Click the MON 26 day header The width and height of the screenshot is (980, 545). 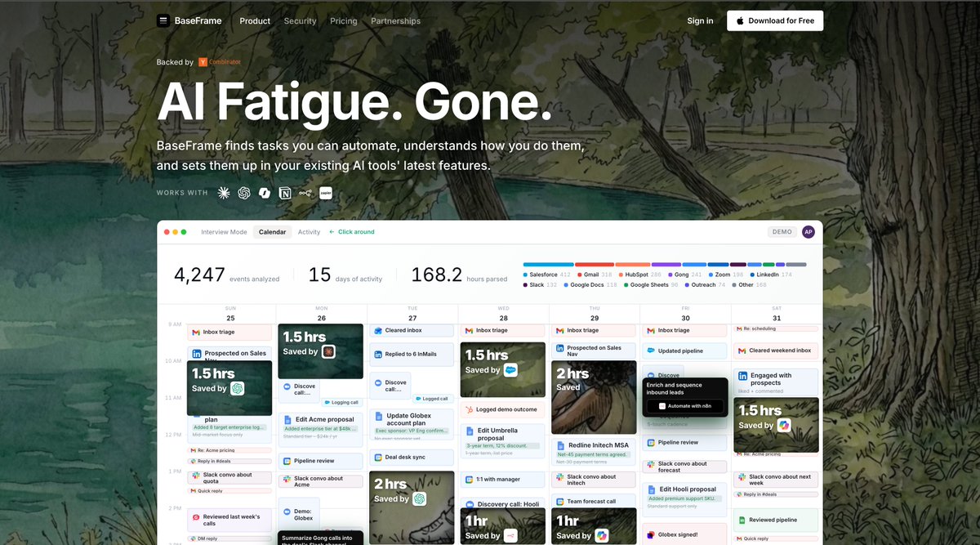click(x=321, y=314)
